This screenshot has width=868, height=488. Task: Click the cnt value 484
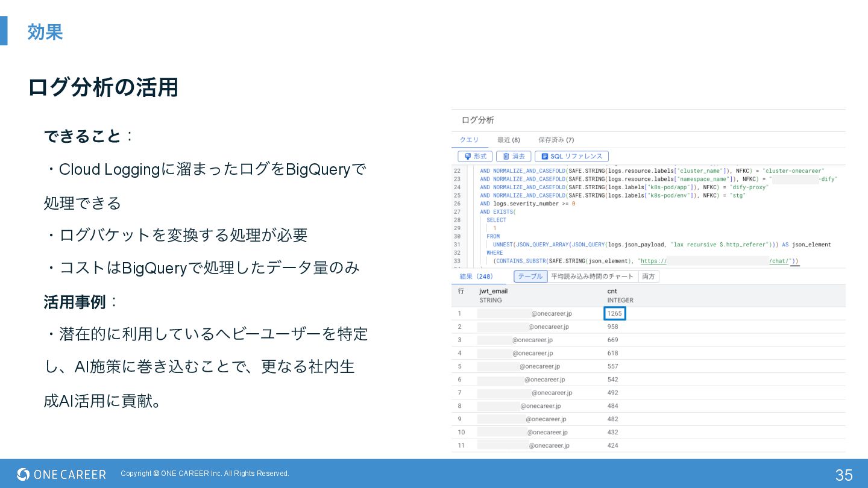[612, 406]
